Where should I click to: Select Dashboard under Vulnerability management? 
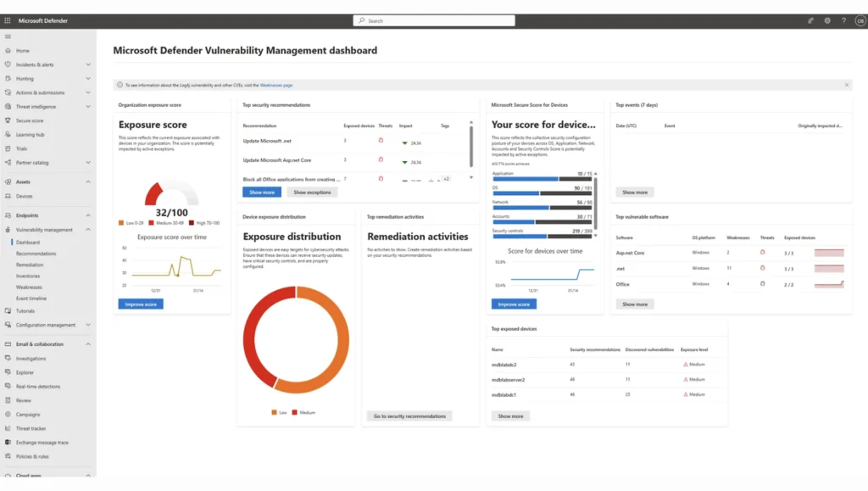[x=28, y=243]
